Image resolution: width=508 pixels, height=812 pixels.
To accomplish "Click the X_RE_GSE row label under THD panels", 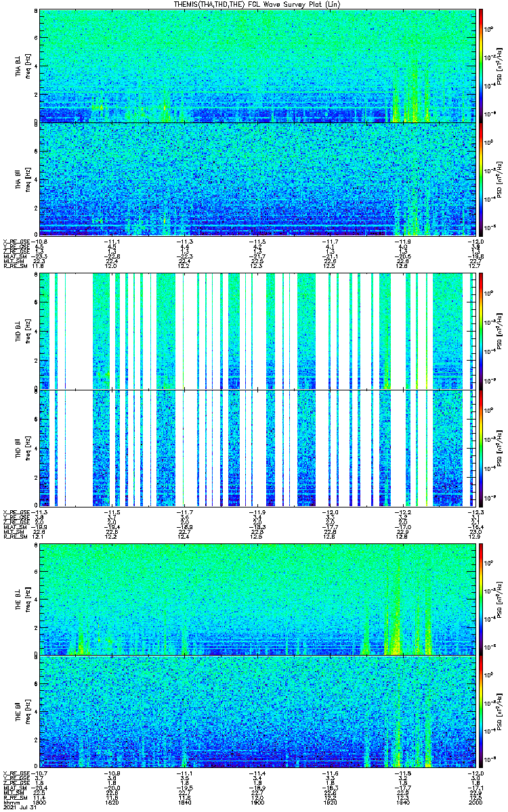I will pos(16,512).
